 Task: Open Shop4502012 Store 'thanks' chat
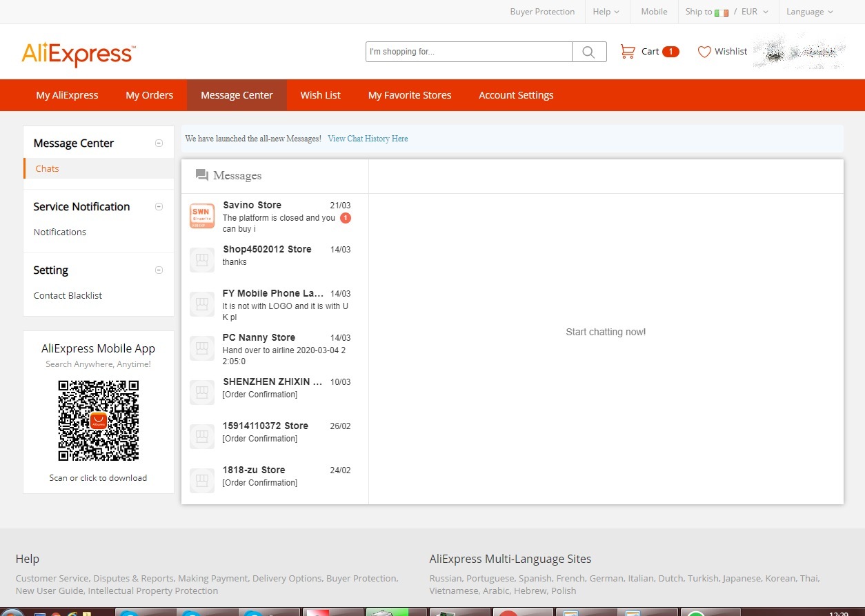pos(275,260)
